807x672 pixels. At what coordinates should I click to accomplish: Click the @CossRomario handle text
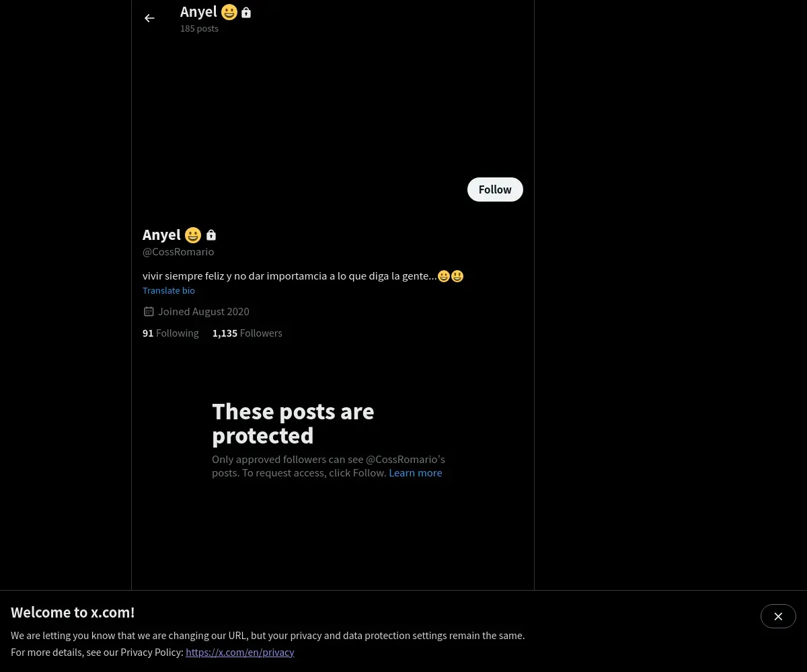tap(178, 252)
